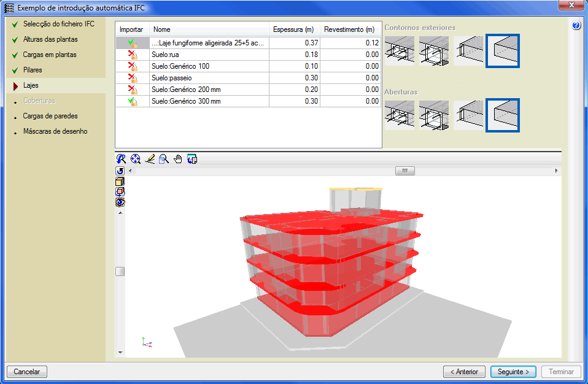Click the Importar column header
The image size is (588, 384).
[x=133, y=29]
